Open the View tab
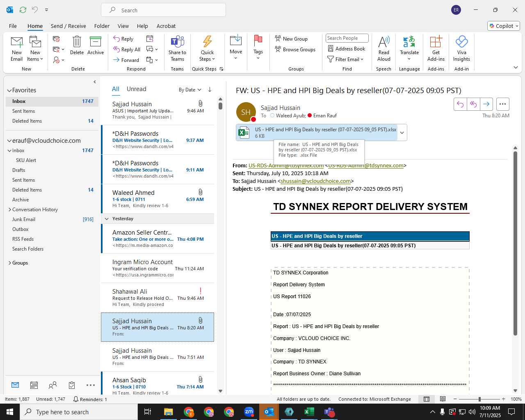Screen dimensions: 525x420 123,26
